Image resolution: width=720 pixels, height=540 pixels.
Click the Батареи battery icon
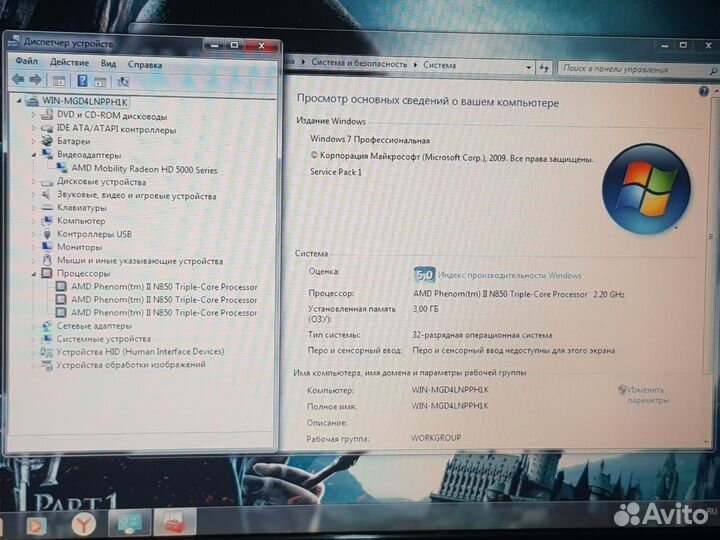(x=46, y=141)
